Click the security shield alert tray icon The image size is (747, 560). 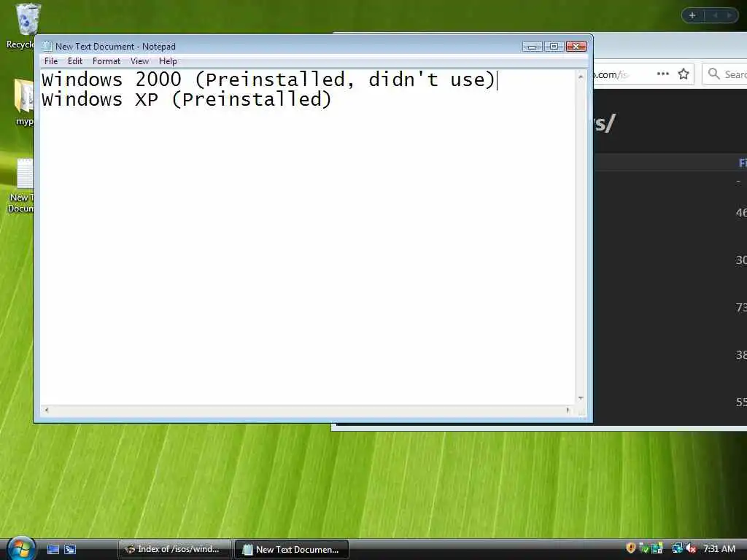click(631, 548)
